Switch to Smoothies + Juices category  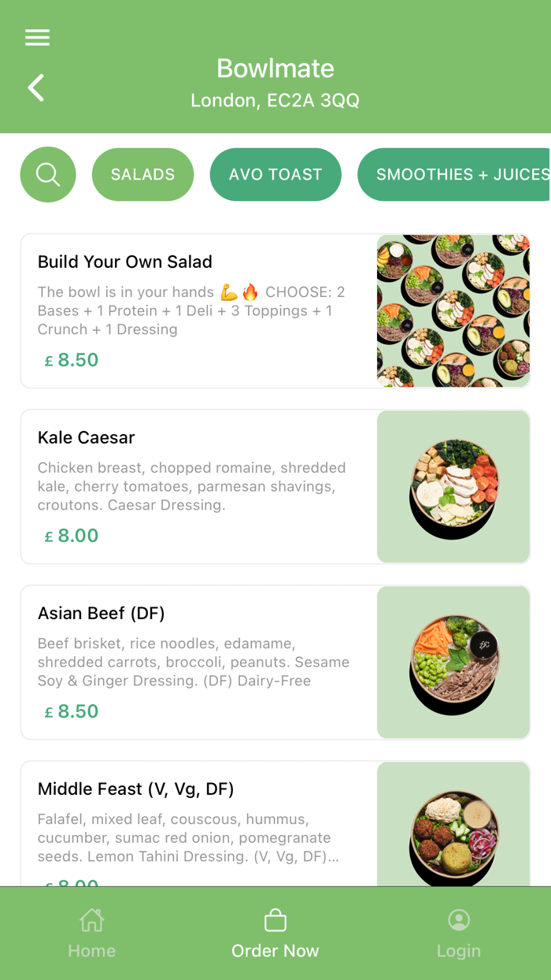[457, 174]
